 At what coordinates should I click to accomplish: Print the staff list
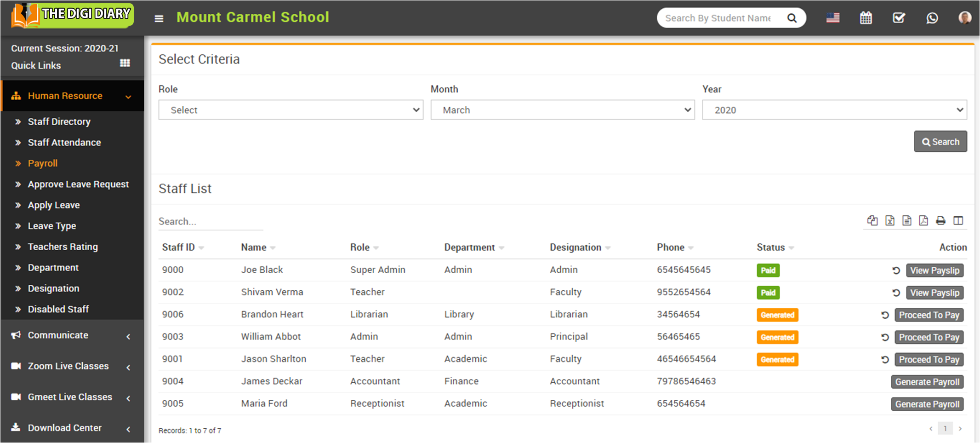pos(940,221)
